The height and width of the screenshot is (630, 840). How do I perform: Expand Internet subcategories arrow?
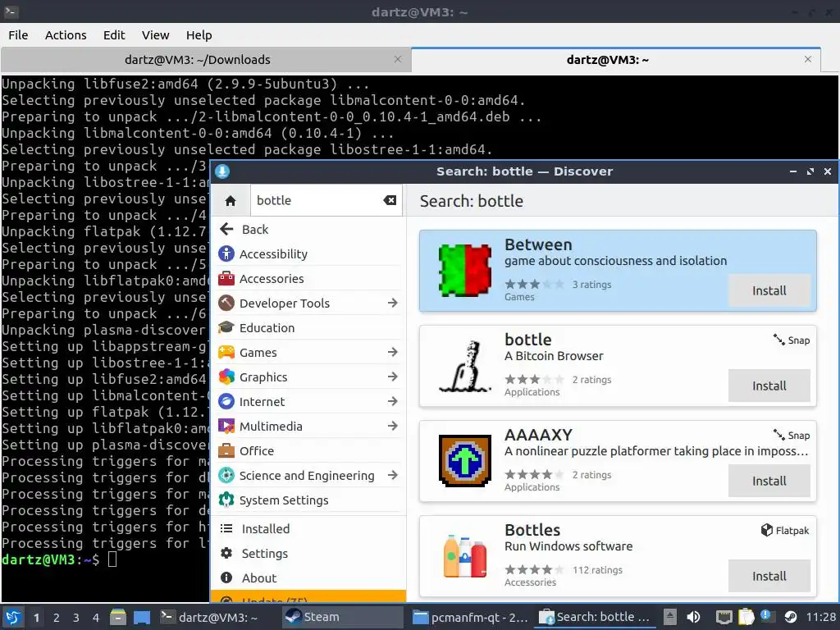coord(393,402)
